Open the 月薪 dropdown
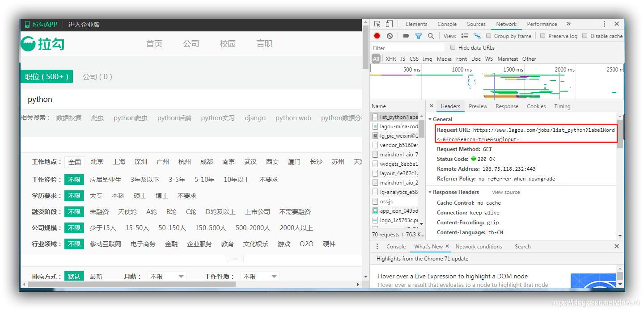 (167, 277)
